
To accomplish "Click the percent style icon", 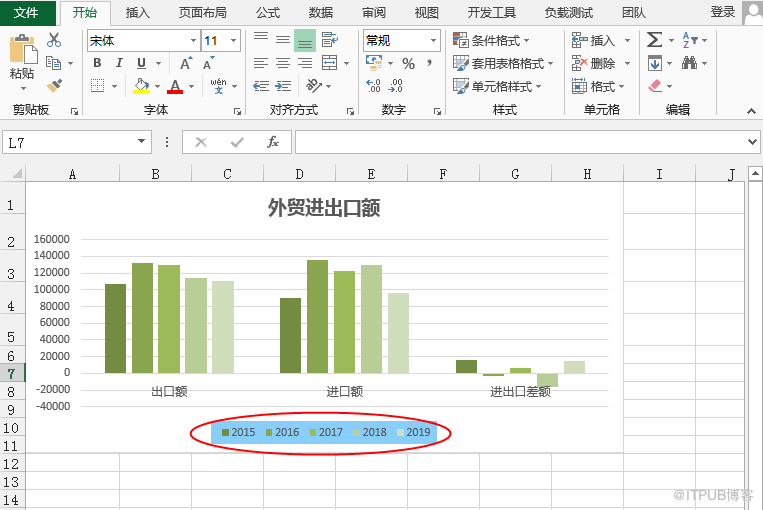I will pyautogui.click(x=408, y=63).
